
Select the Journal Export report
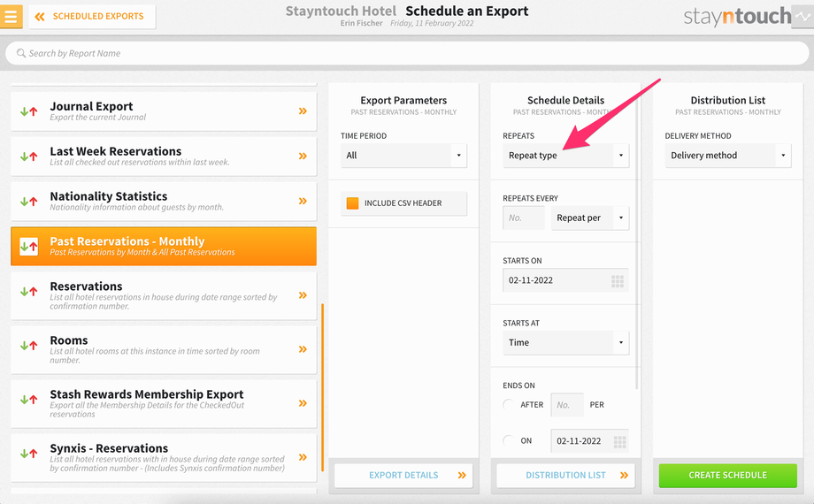(x=164, y=111)
